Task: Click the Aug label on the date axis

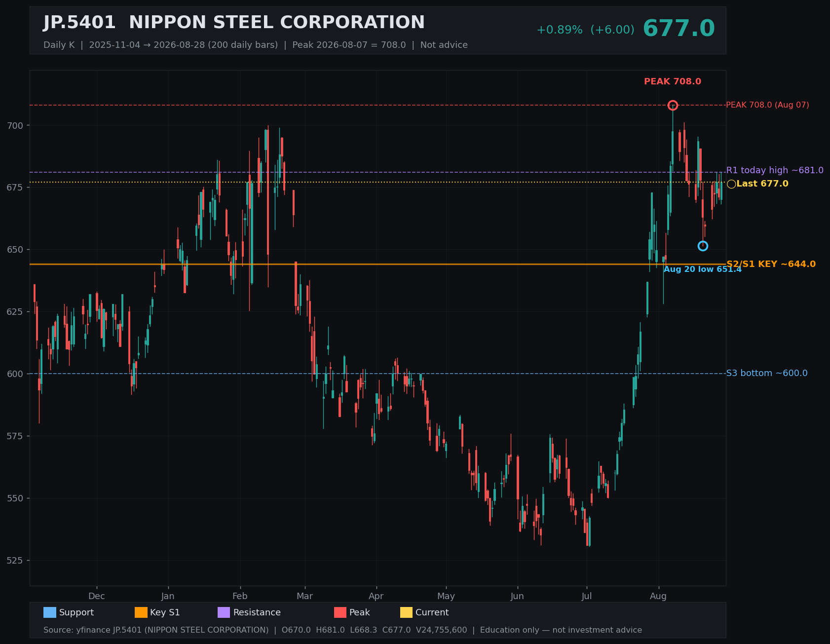Action: [x=658, y=596]
